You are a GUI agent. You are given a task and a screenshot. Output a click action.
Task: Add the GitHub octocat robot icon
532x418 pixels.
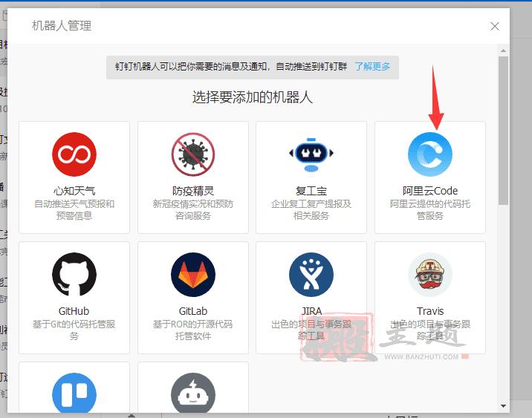coord(74,274)
